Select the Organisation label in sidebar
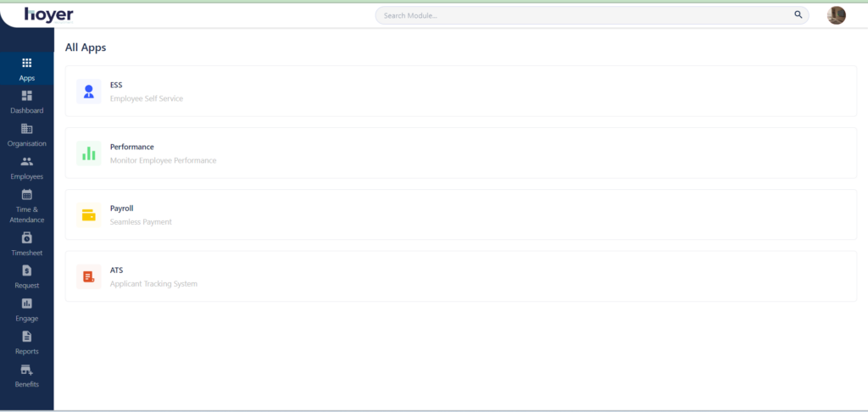The height and width of the screenshot is (412, 868). [26, 144]
